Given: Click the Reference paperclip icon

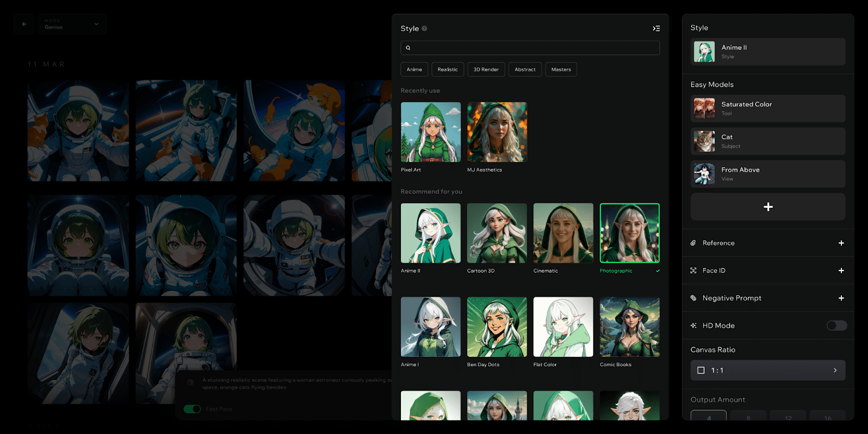Looking at the screenshot, I should (x=693, y=243).
